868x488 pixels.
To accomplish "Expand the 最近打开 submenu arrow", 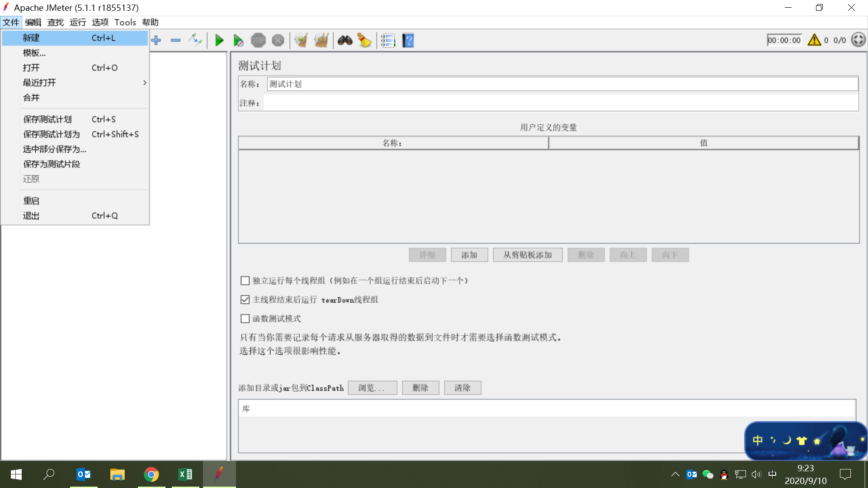I will point(145,83).
